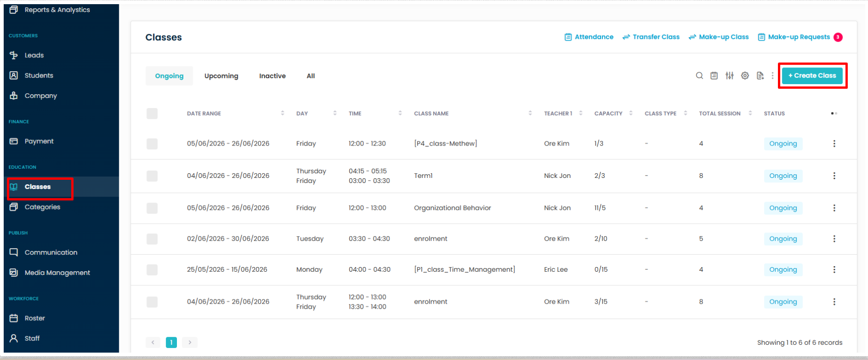Open row actions for the Tuesday enrolment class
The image size is (868, 360).
[x=834, y=239]
